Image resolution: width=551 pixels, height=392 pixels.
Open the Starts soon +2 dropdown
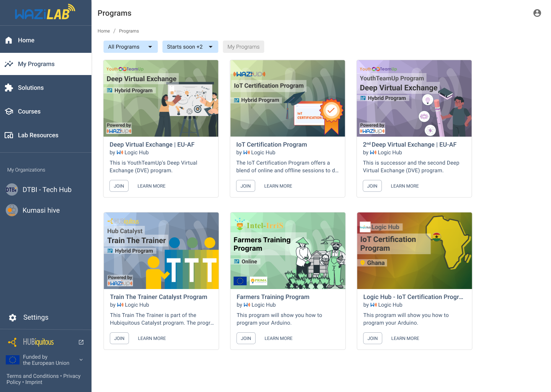coord(190,47)
